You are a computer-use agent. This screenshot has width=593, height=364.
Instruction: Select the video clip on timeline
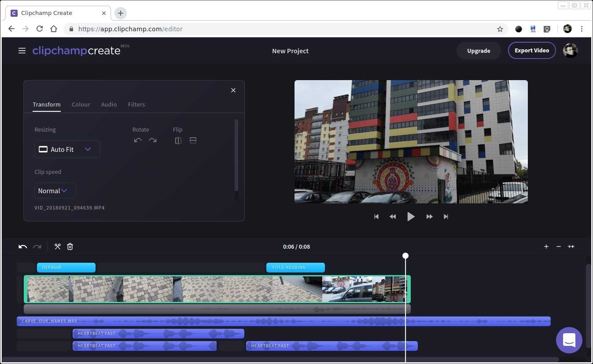point(217,289)
